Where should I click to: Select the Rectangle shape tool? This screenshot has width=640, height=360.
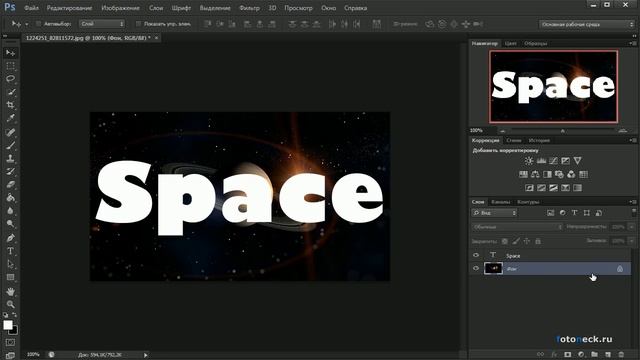click(11, 278)
